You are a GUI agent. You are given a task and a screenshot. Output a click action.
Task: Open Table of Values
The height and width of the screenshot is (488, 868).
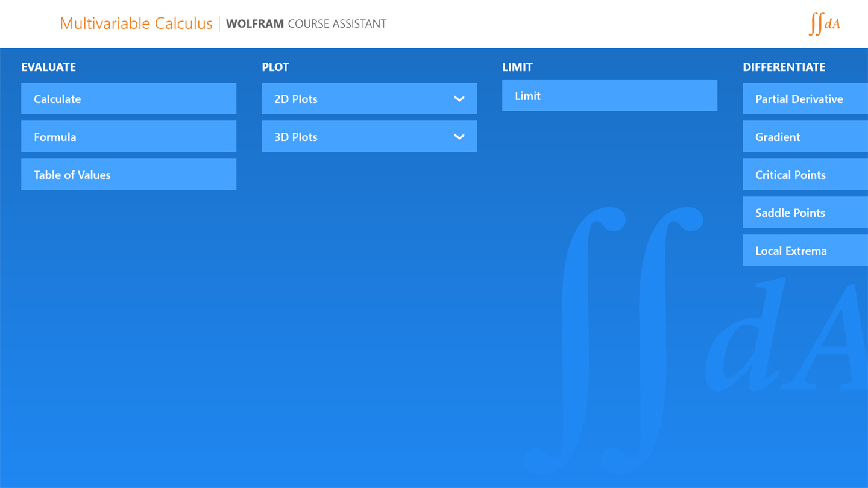128,175
